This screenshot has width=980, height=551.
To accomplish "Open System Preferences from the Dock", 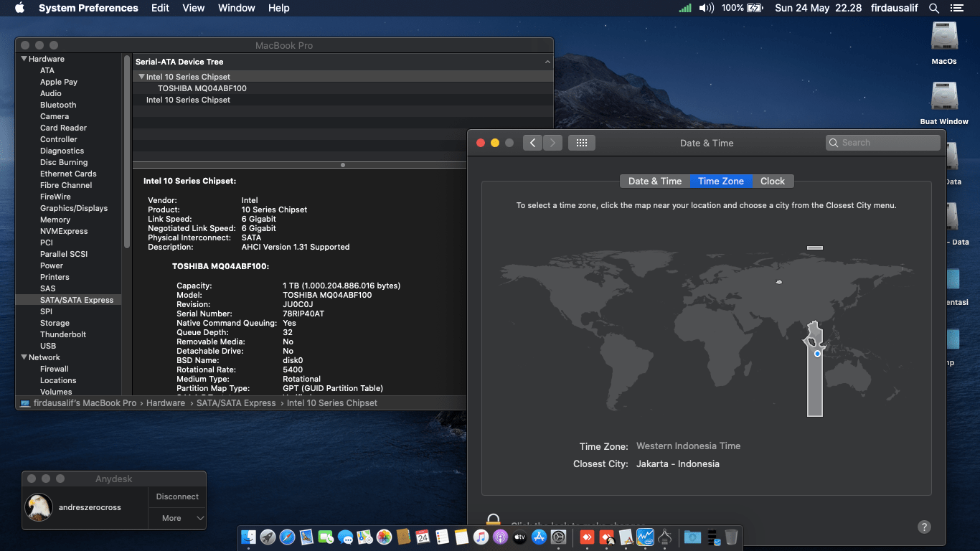I will pyautogui.click(x=560, y=537).
